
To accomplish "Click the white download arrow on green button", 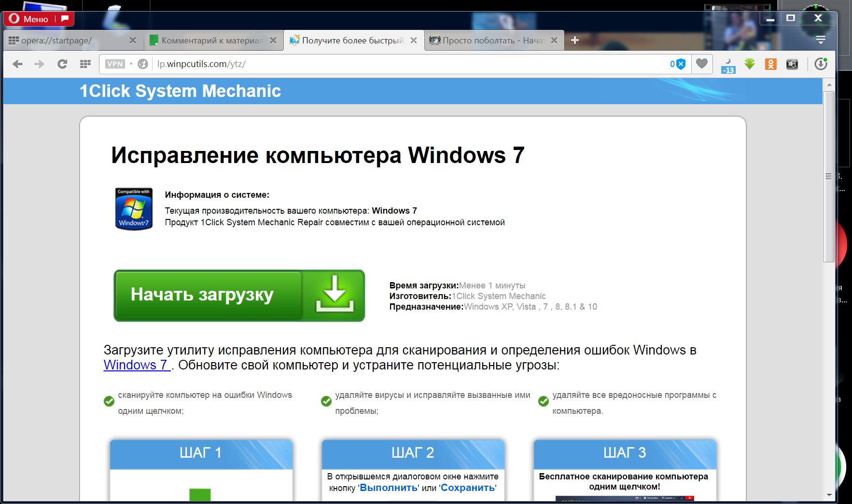I will (335, 293).
